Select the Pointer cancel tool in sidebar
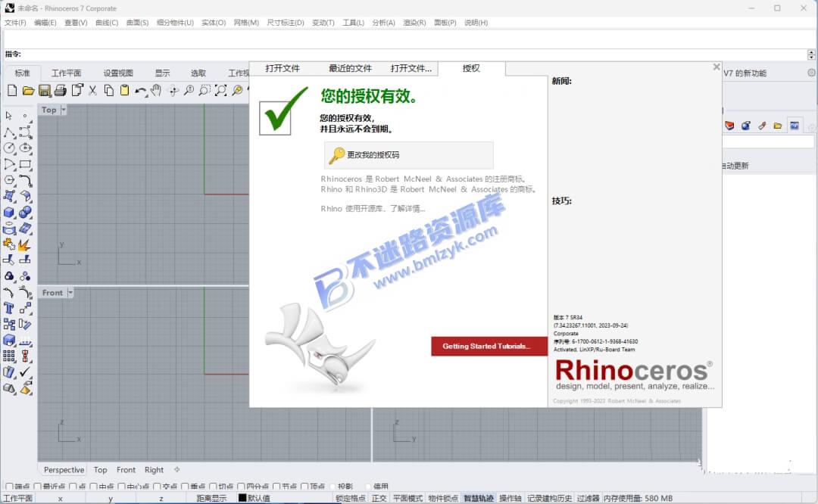 (9, 116)
